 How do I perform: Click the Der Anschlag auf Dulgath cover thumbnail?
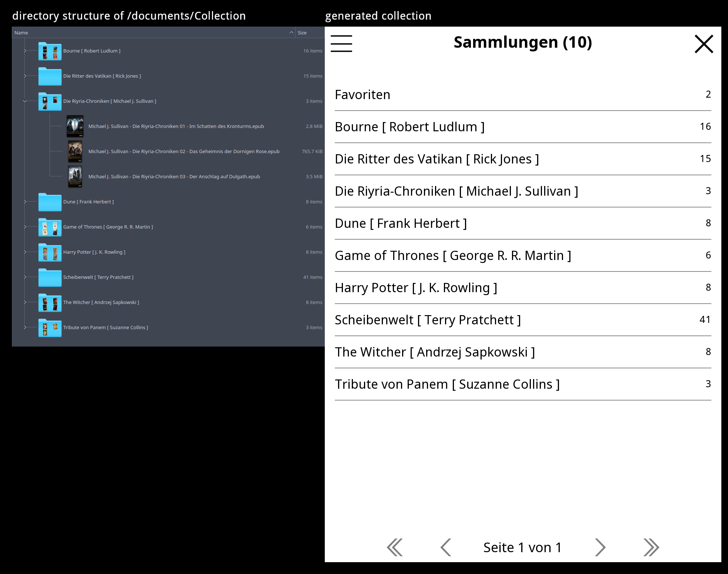[x=75, y=176]
